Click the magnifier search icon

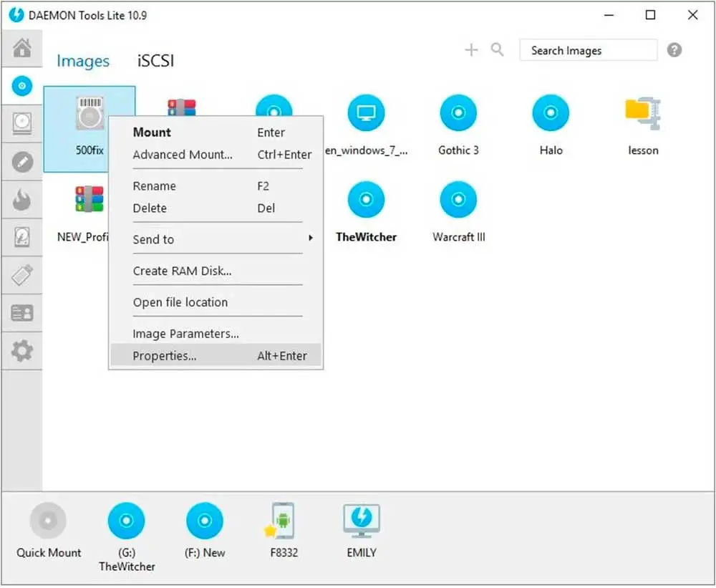498,49
